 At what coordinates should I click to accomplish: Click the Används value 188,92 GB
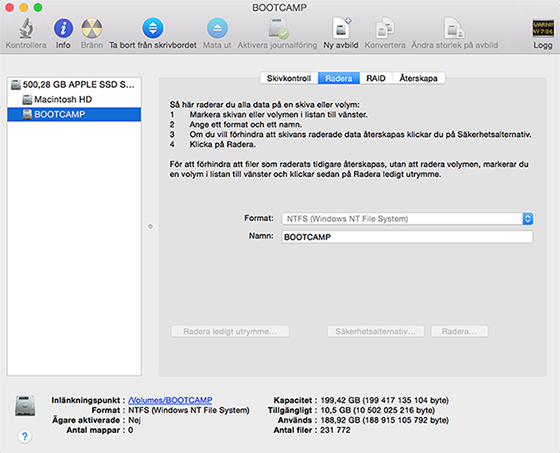[384, 420]
